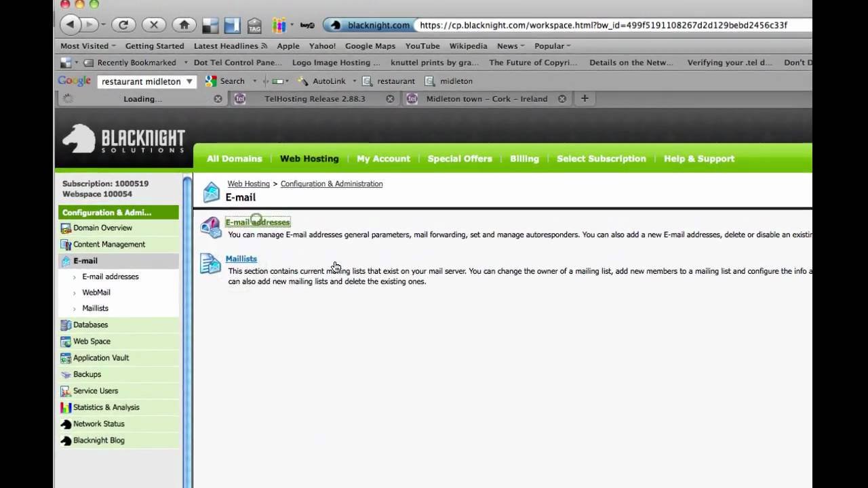
Task: Switch to the TelHosting Release 2.88.3 tab
Action: pyautogui.click(x=315, y=98)
